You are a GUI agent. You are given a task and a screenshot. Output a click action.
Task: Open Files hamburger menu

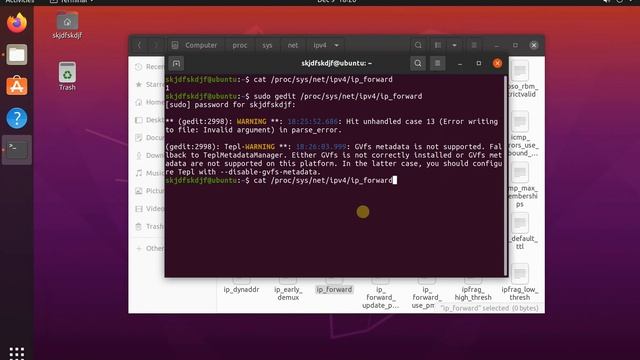pyautogui.click(x=474, y=45)
